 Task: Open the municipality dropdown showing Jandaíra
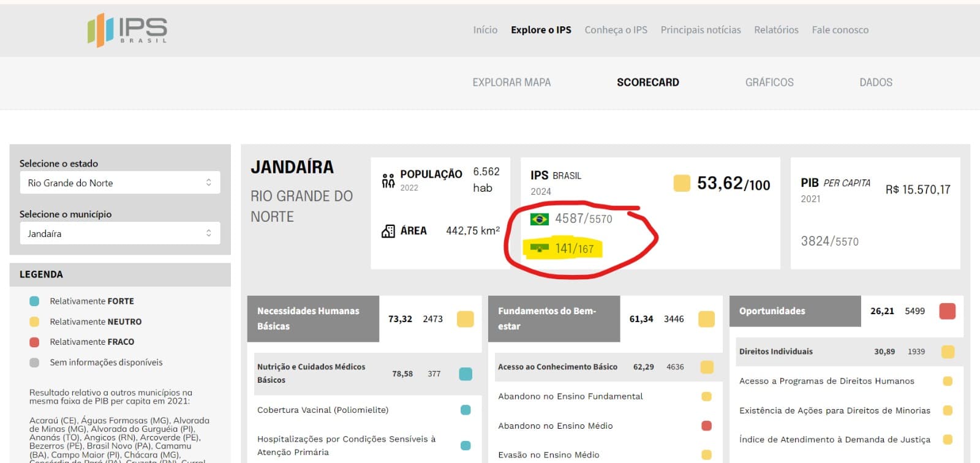120,233
